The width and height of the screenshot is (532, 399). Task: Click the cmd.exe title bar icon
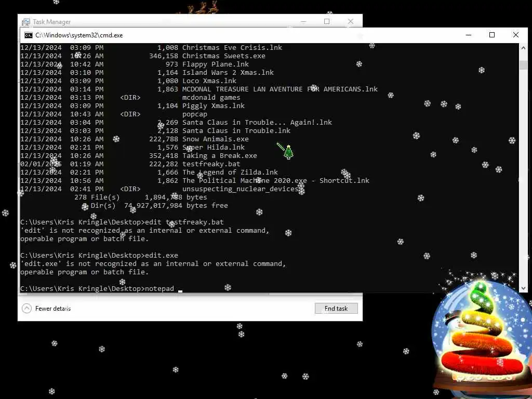[29, 35]
